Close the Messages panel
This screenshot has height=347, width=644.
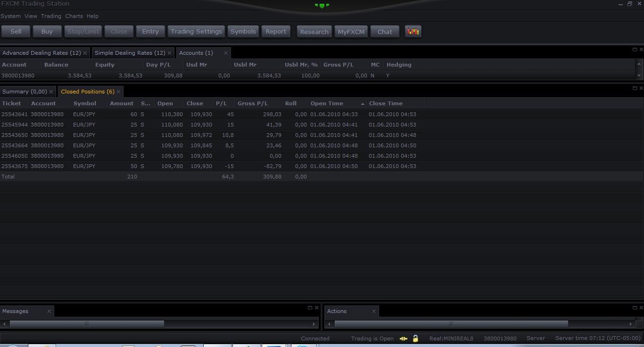tap(316, 307)
